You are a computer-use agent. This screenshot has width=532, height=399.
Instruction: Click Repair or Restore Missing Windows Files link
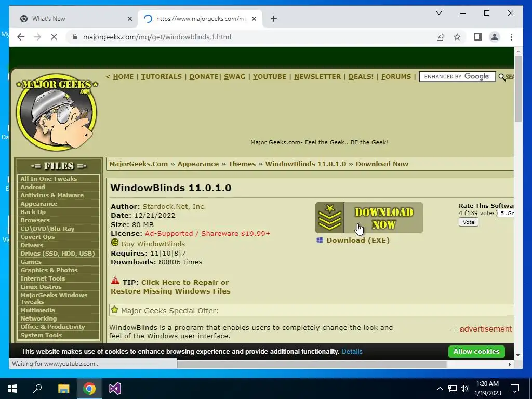[170, 287]
